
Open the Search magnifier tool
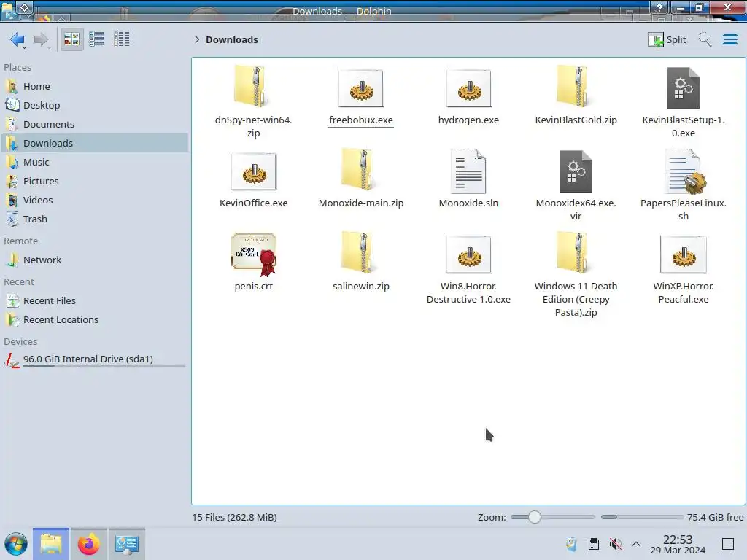point(705,39)
